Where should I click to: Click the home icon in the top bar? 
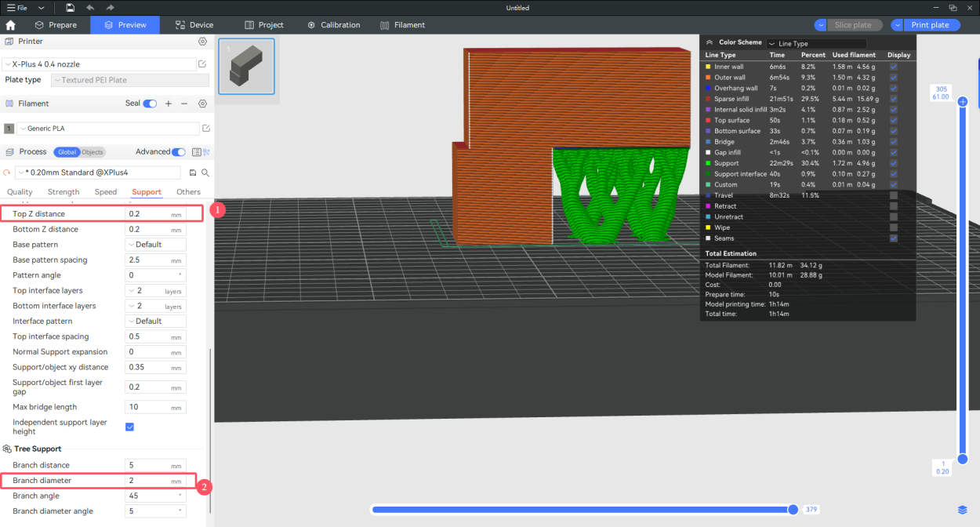click(x=10, y=25)
